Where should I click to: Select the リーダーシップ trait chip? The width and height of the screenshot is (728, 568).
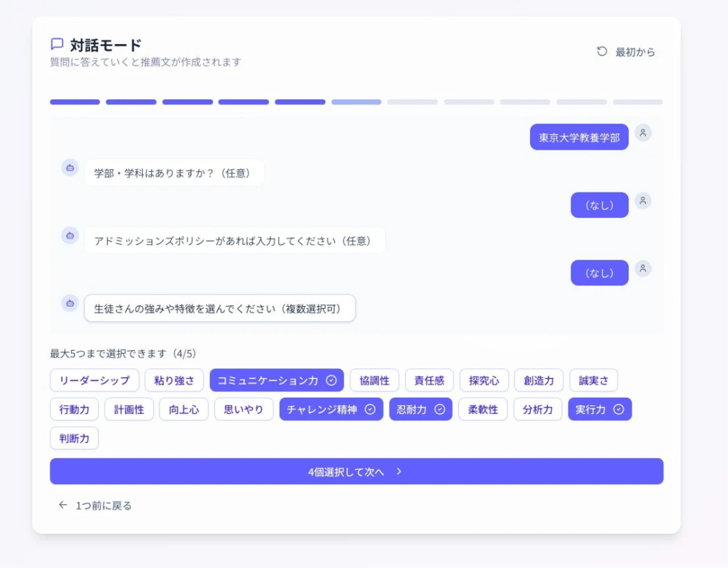click(x=94, y=380)
